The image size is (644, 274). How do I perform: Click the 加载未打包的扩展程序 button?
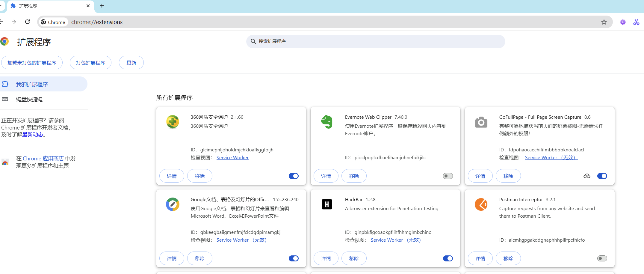[x=32, y=63]
